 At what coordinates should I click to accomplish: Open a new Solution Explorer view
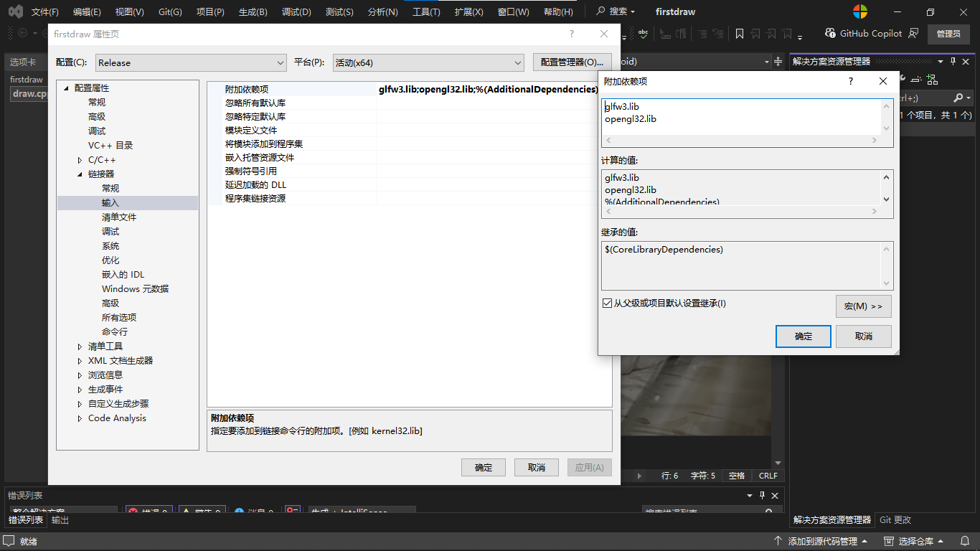click(x=932, y=80)
